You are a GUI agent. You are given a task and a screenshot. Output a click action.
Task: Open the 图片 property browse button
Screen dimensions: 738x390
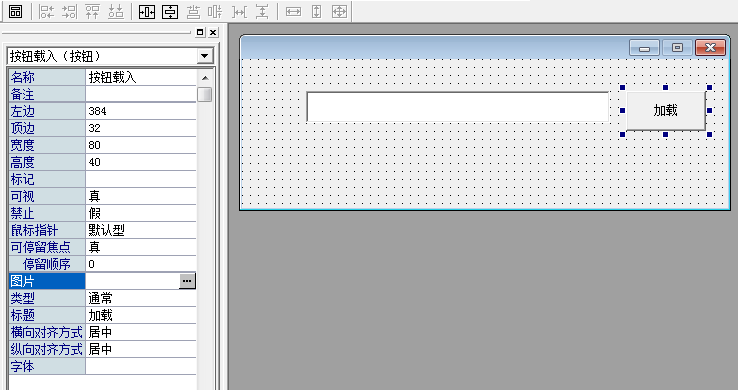point(187,281)
